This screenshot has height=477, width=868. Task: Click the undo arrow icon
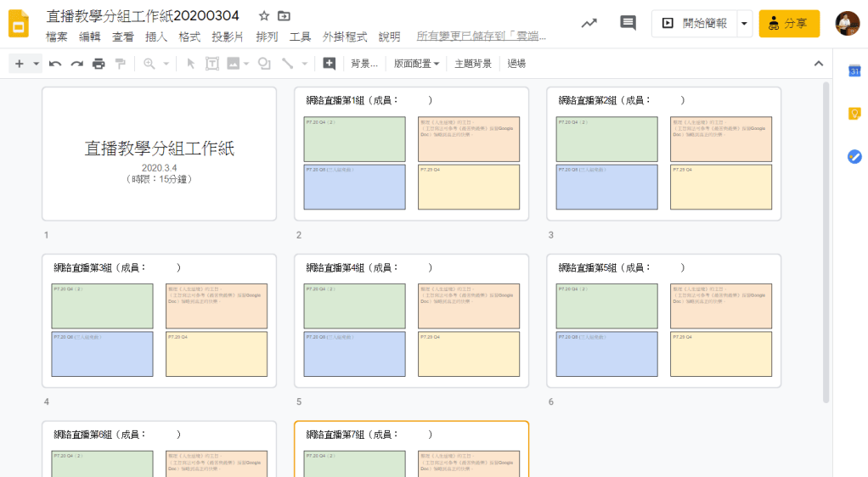(x=55, y=64)
